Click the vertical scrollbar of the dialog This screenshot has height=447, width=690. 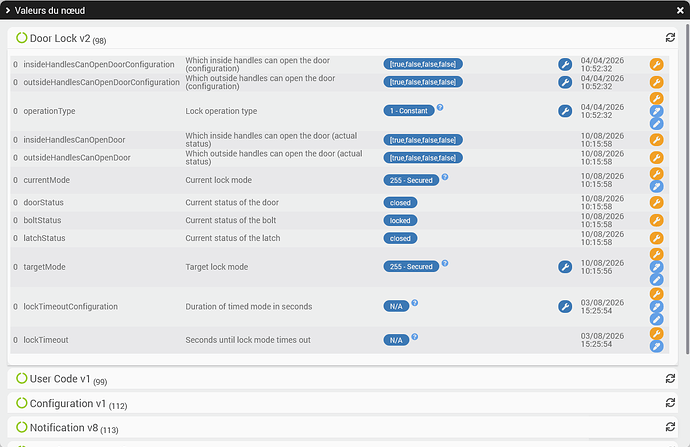tap(687, 189)
